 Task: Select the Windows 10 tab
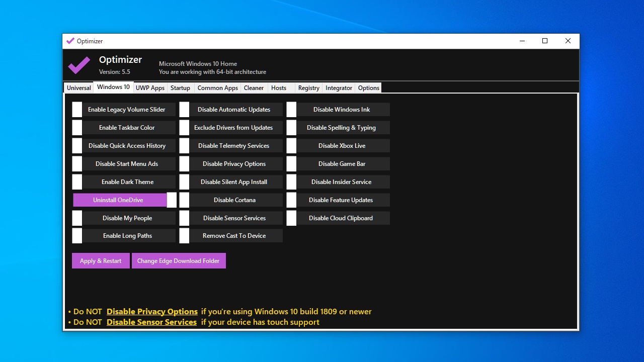coord(114,87)
